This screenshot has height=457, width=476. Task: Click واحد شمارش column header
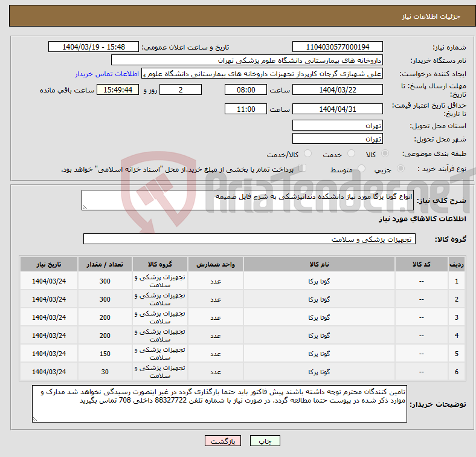216,264
